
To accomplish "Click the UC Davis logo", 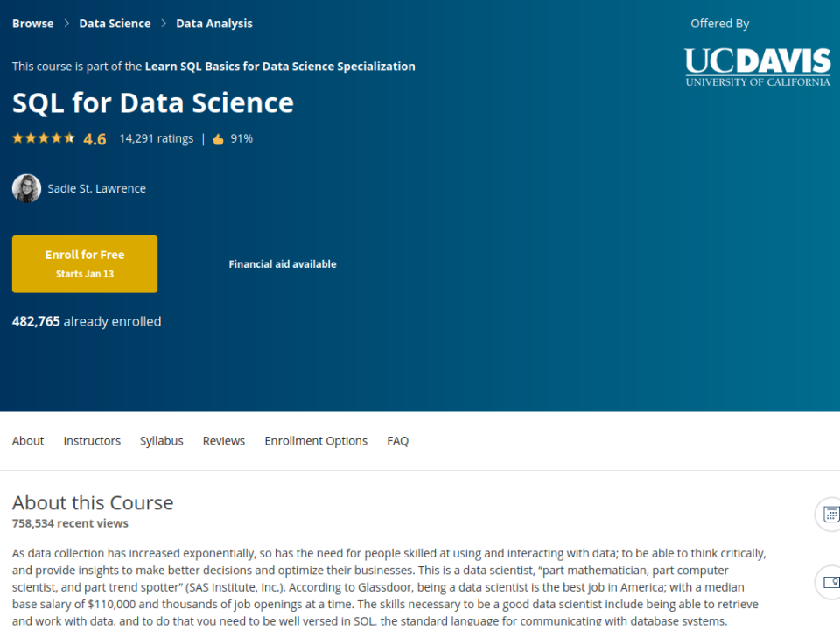I will click(757, 67).
